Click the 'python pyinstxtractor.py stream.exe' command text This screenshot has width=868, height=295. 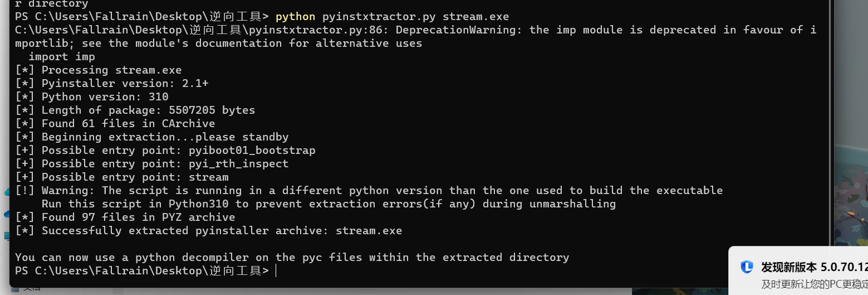[x=392, y=17]
